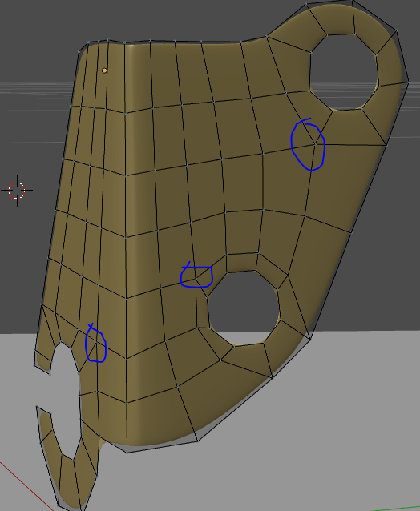Image resolution: width=420 pixels, height=511 pixels.
Task: Click the green Y-axis line in the corner
Action: pyautogui.click(x=396, y=509)
